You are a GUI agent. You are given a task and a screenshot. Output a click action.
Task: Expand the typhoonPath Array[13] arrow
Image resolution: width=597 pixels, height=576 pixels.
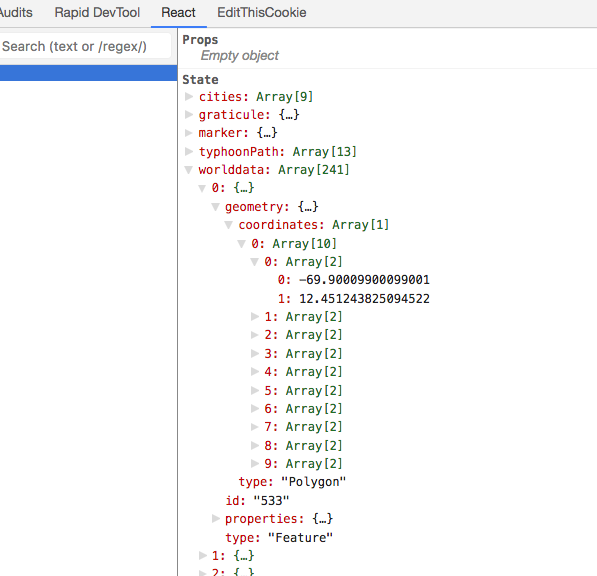[x=188, y=151]
